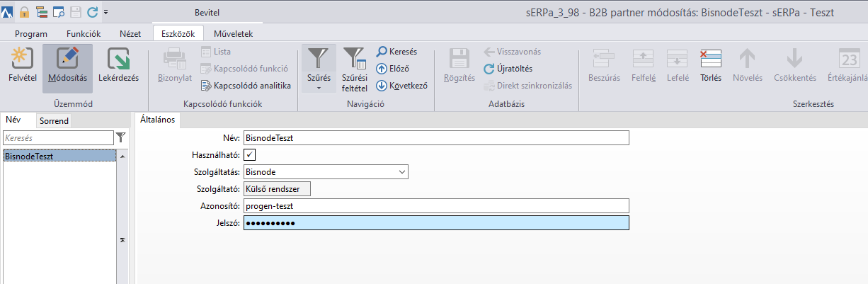The width and height of the screenshot is (868, 284).
Task: Open the Szűrés dropdown arrow
Action: 319,88
